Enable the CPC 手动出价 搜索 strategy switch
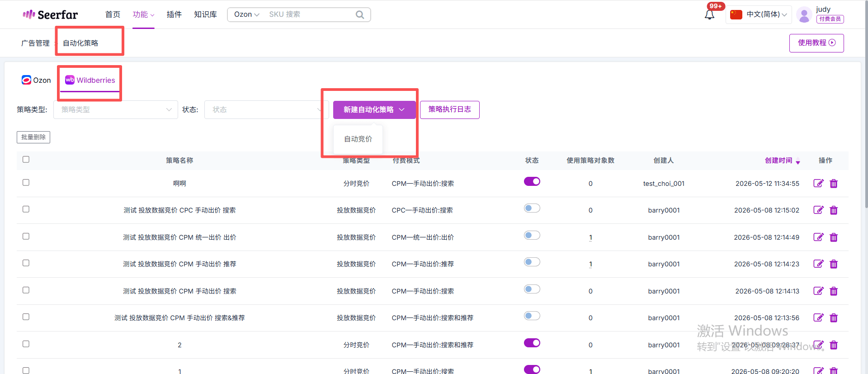868x374 pixels. coord(532,208)
